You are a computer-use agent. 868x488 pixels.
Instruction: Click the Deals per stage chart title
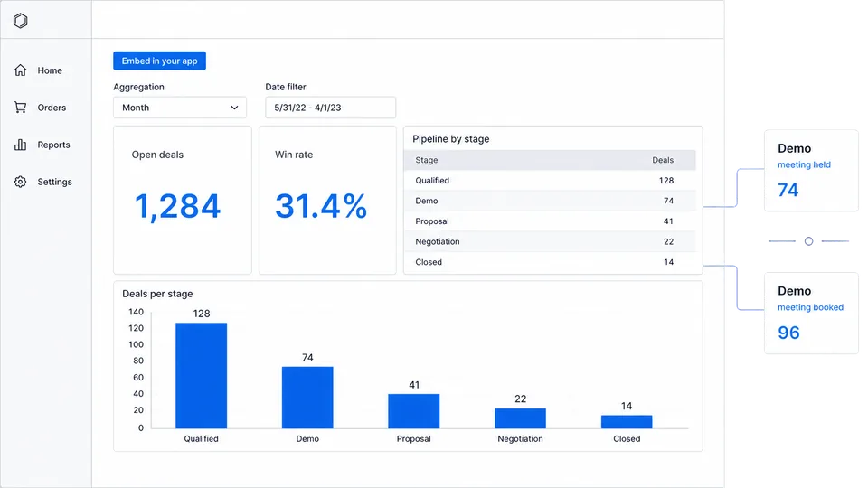[x=157, y=294]
